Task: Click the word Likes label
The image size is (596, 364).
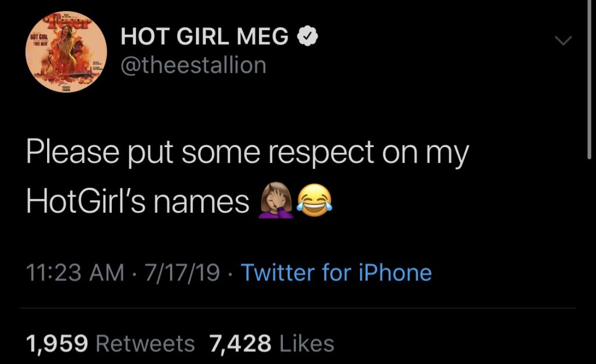Action: (307, 343)
